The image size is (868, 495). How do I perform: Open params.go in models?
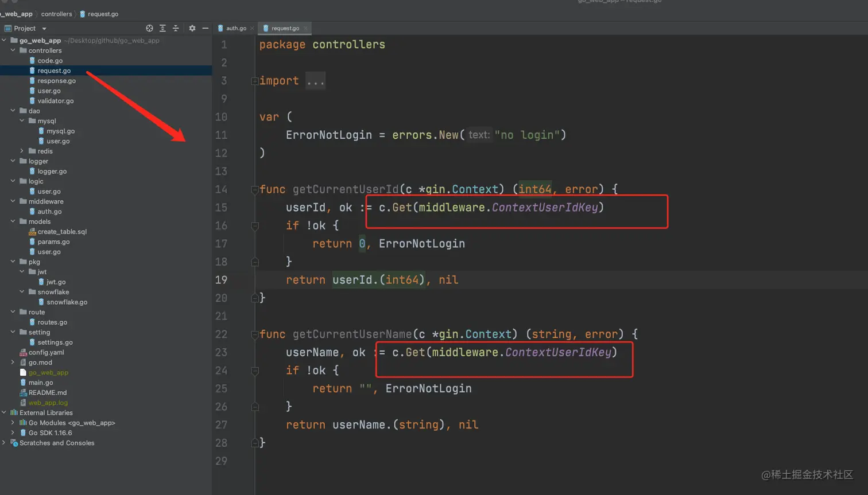(53, 242)
